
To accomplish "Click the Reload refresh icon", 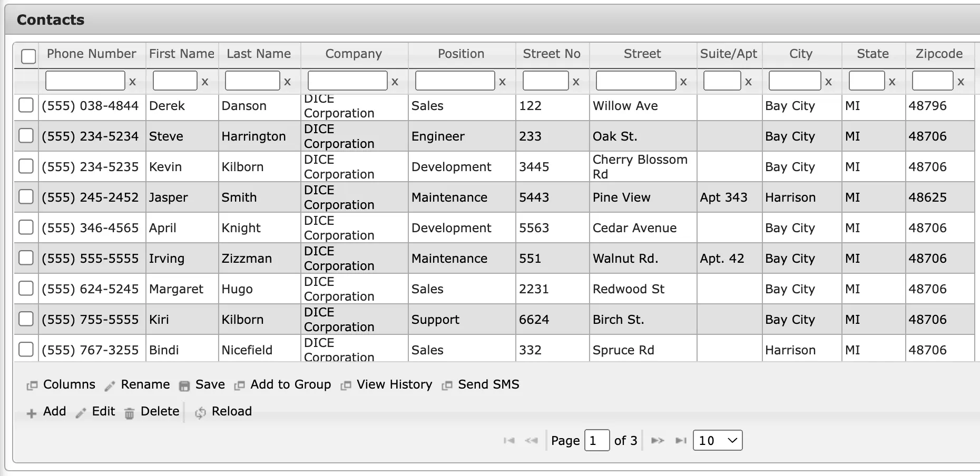I will pyautogui.click(x=200, y=413).
